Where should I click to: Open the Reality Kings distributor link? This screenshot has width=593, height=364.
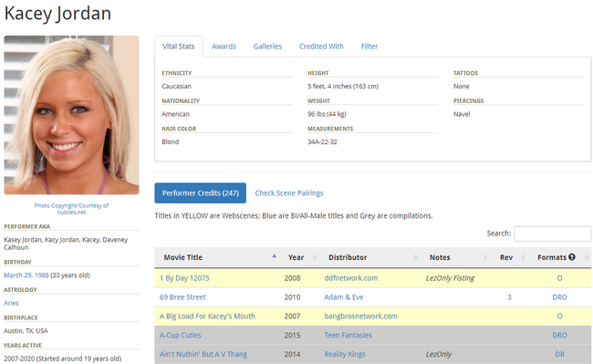point(345,354)
